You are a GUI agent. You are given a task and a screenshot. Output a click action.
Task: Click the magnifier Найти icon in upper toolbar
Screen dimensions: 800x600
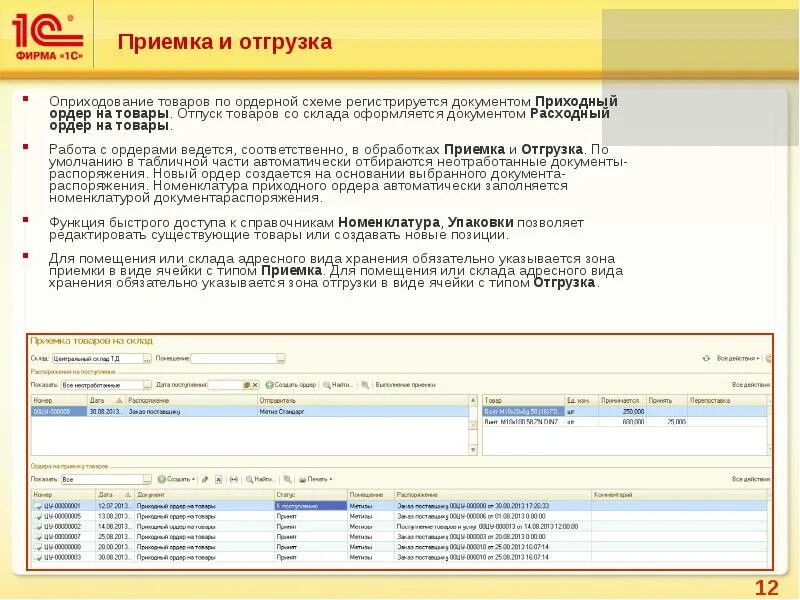click(327, 385)
